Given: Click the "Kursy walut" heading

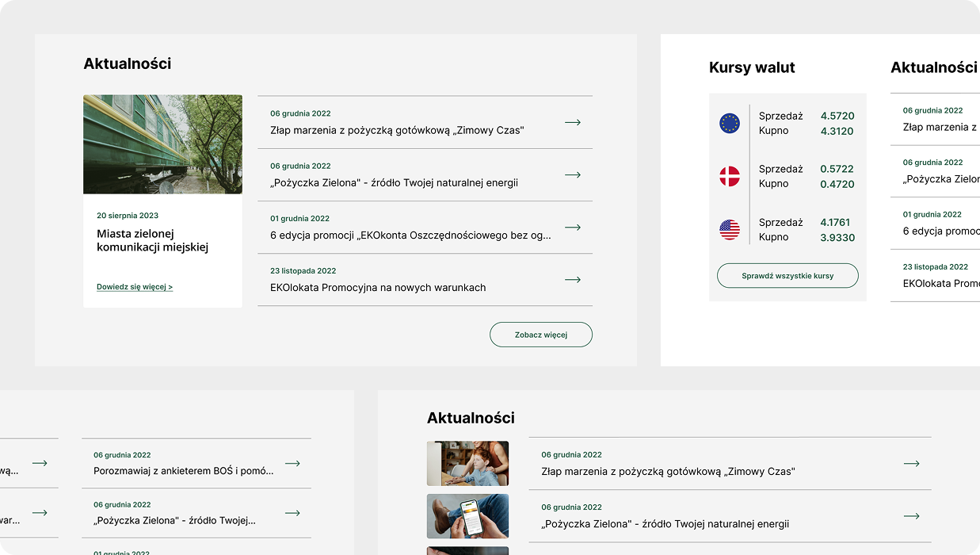Looking at the screenshot, I should (752, 67).
